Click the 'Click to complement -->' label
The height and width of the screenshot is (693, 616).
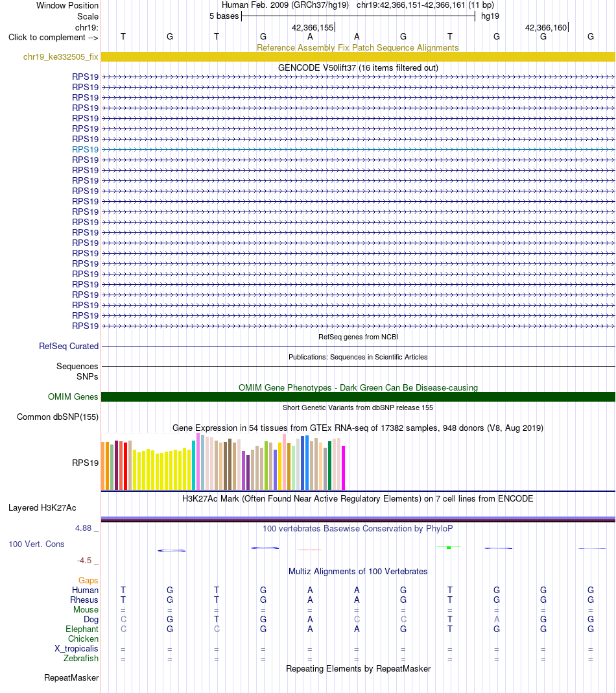pos(53,37)
